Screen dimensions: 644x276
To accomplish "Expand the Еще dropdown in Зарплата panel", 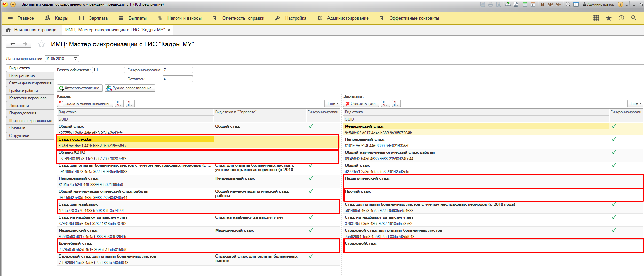I will 635,104.
